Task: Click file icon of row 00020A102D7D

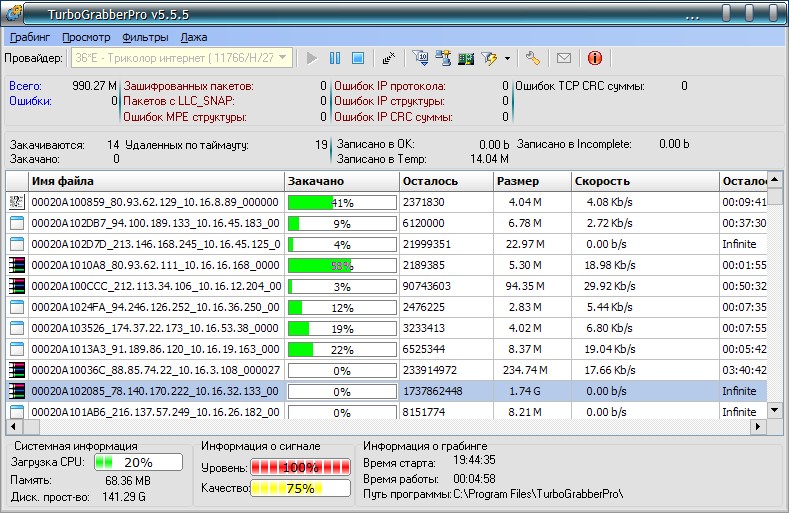Action: [x=17, y=244]
